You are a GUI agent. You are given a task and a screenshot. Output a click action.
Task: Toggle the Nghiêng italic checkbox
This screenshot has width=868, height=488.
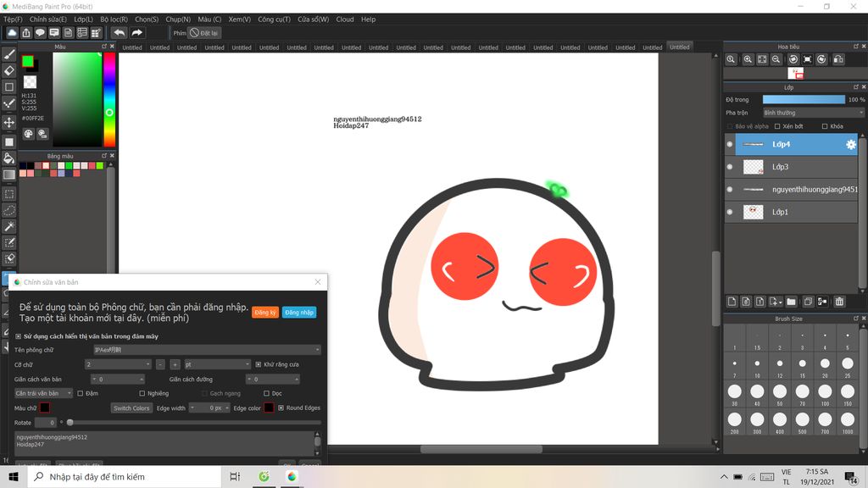(142, 393)
